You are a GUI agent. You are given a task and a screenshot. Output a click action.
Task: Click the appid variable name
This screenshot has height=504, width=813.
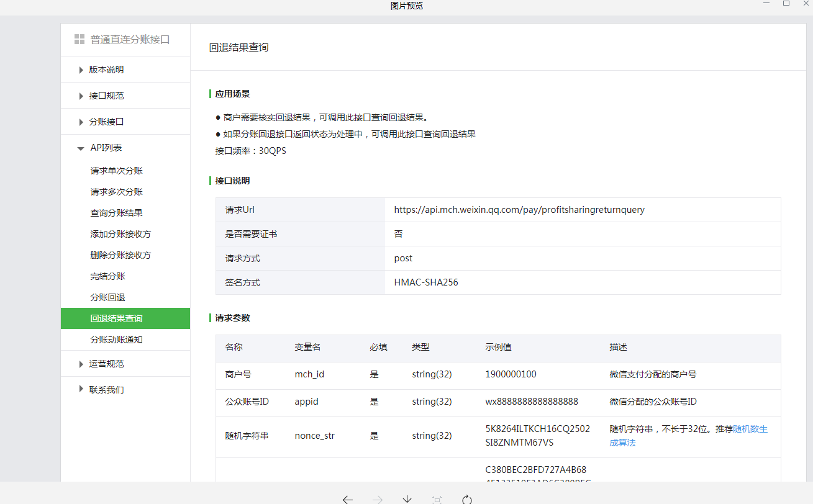pos(306,402)
